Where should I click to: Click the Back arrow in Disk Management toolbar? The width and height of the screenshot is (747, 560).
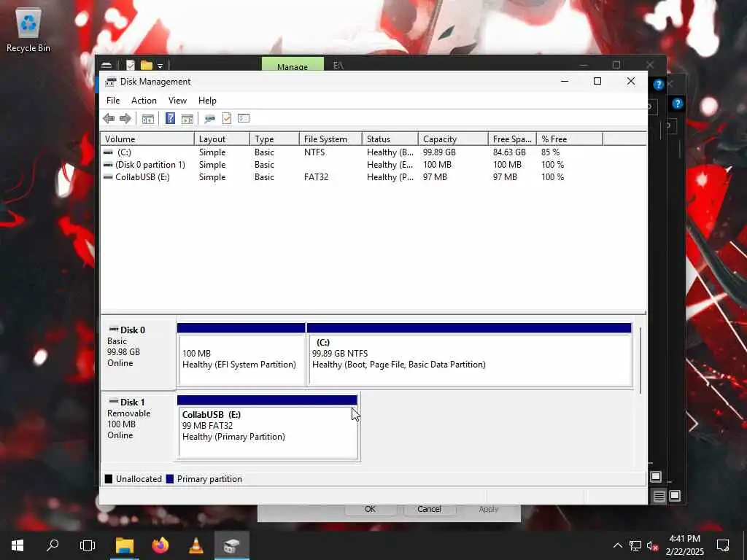coord(109,119)
